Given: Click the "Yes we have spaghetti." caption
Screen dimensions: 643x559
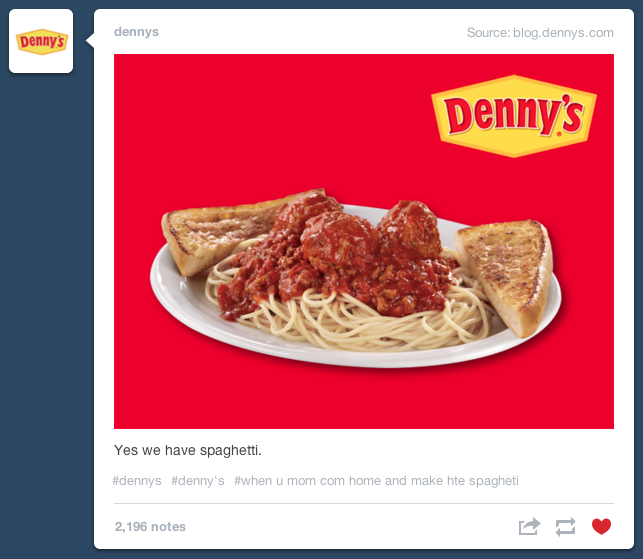Looking at the screenshot, I should coord(187,450).
